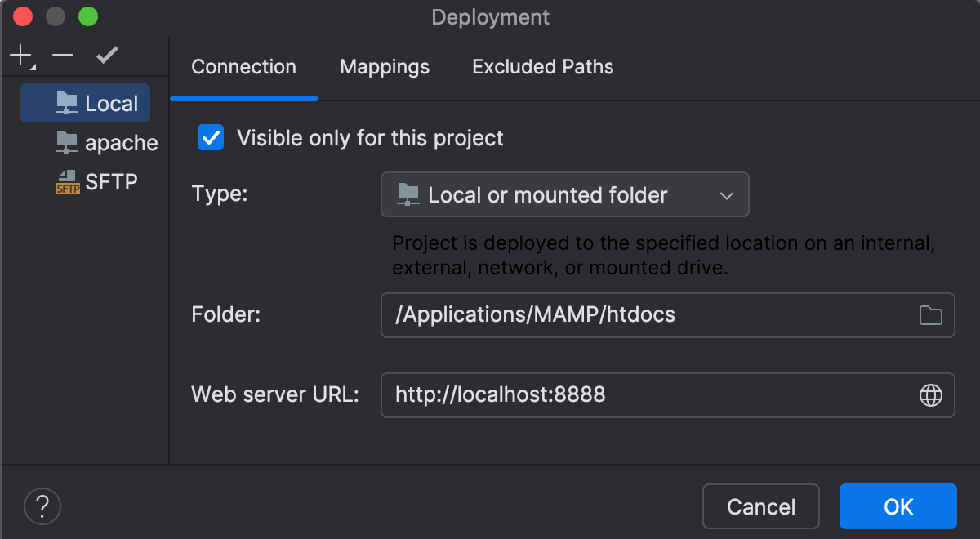
Task: Click inside the Web server URL field
Action: 572,395
